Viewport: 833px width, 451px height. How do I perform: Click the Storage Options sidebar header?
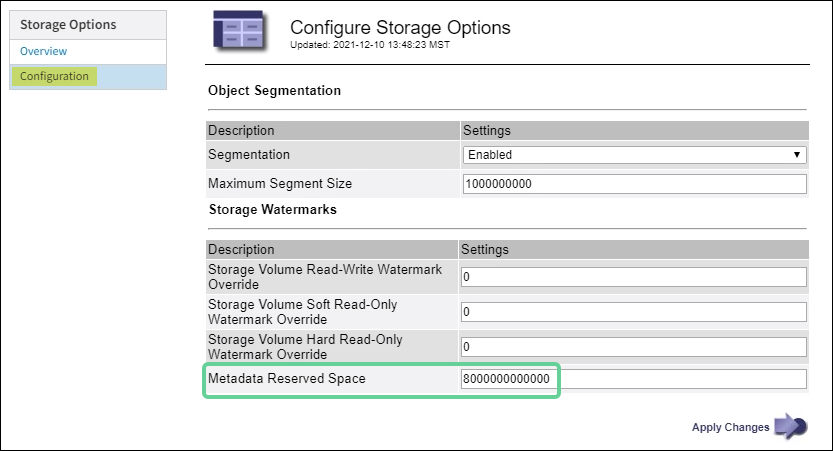[x=68, y=24]
